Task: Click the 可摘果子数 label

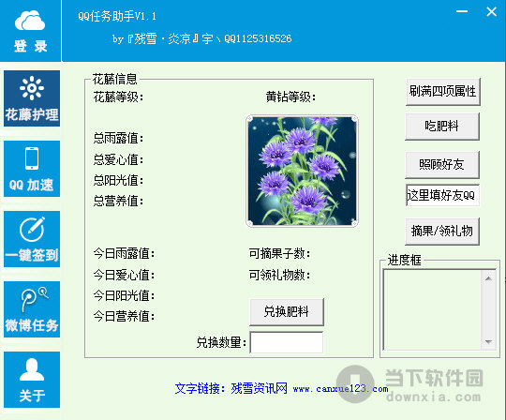Action: tap(280, 254)
